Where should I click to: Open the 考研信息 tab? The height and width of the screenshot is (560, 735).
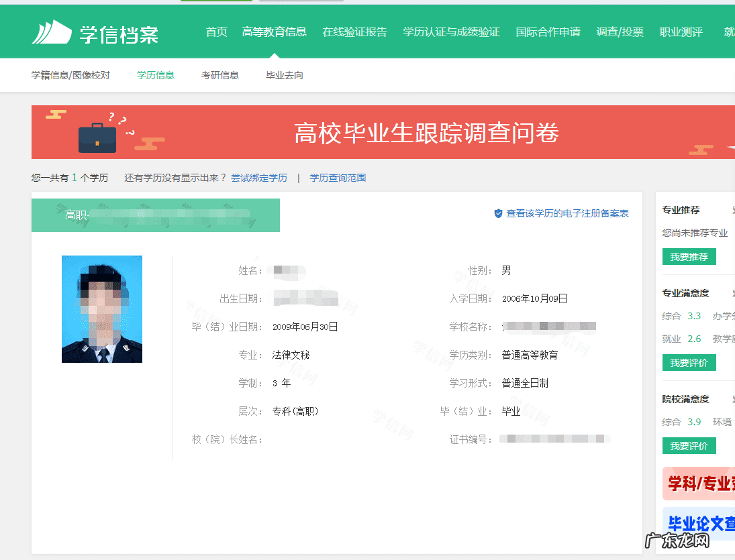220,75
